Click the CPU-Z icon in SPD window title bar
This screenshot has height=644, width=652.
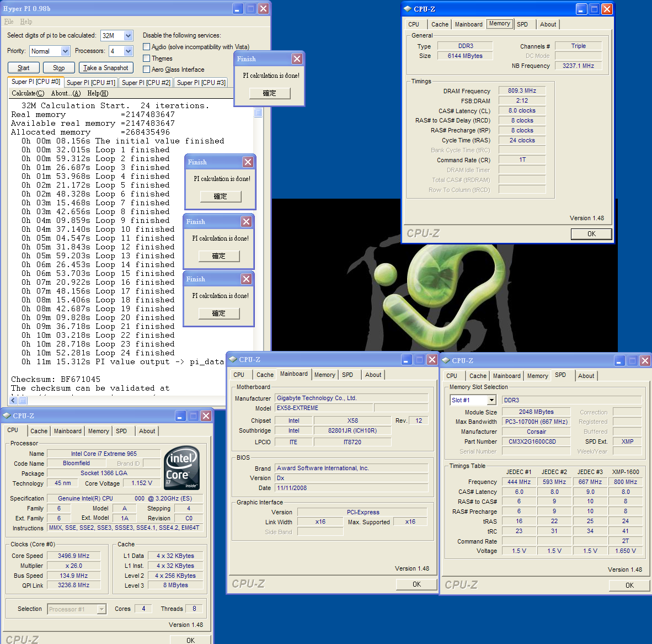click(446, 360)
